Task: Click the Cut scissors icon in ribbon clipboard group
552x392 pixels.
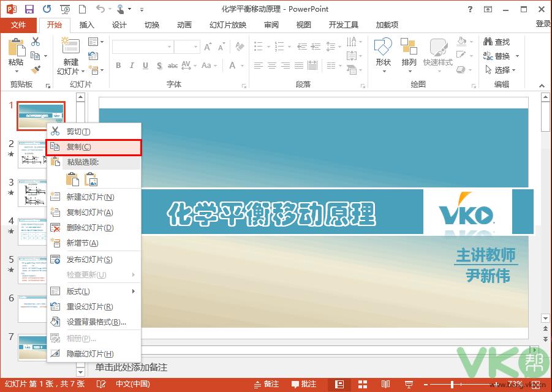Action: [35, 42]
